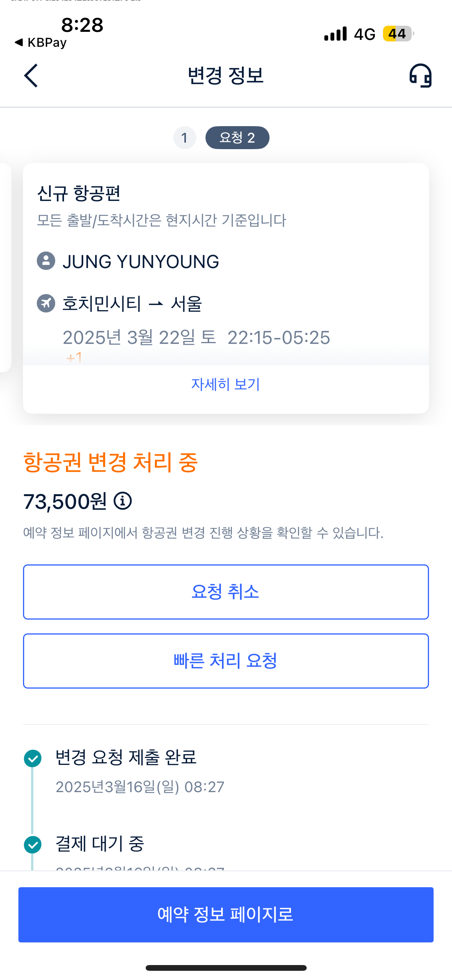
Task: Tap the battery indicator in status bar
Action: coord(398,34)
